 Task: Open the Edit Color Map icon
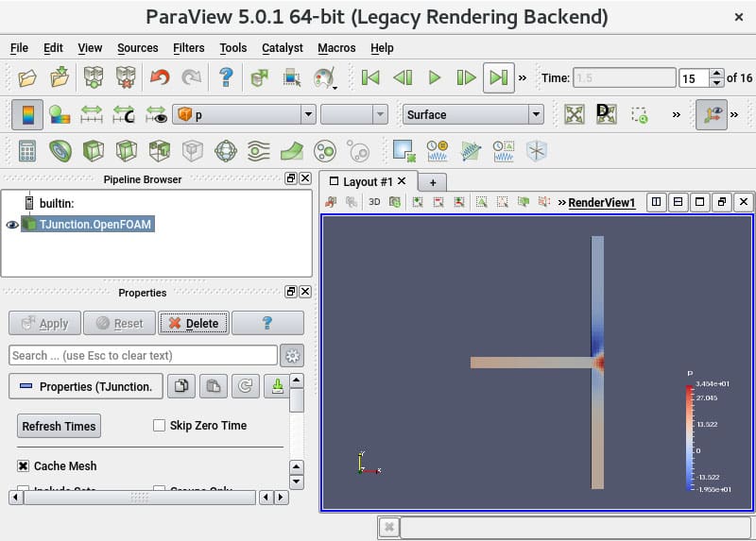click(60, 114)
